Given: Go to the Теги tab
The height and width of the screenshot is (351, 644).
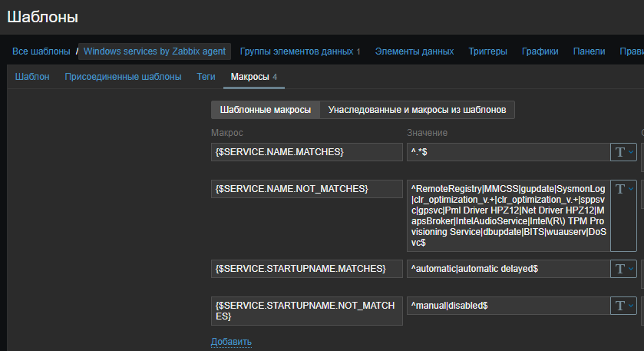Looking at the screenshot, I should tap(206, 76).
